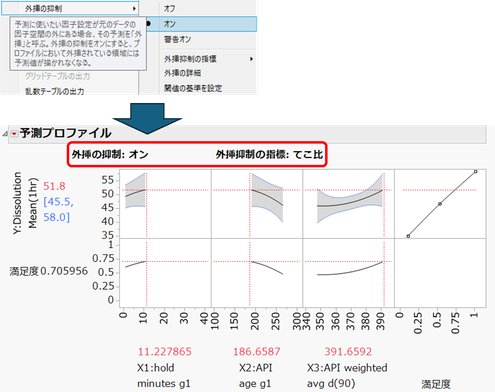Select 乱数テーブルの出力 menu entry
Viewport: 495px width, 392px height.
point(55,91)
